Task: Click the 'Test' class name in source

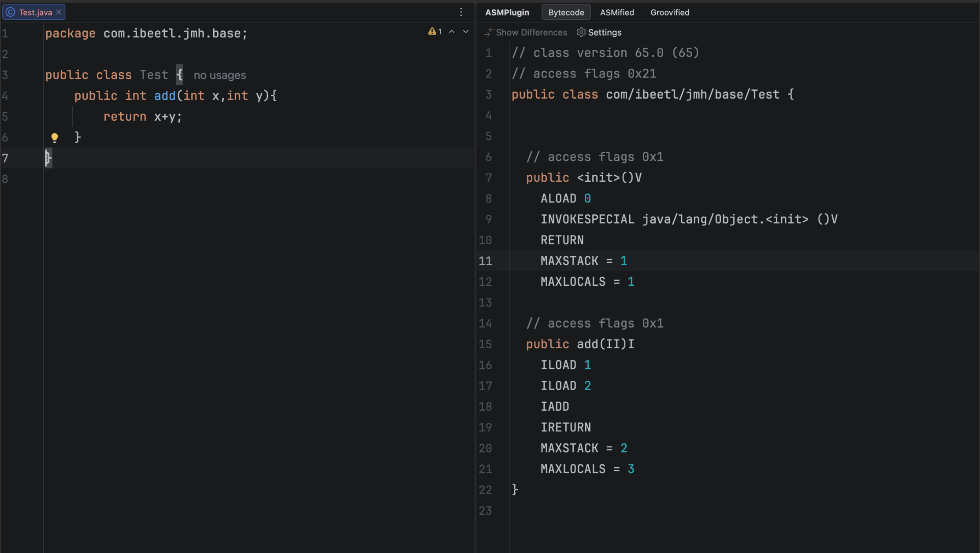Action: tap(154, 75)
